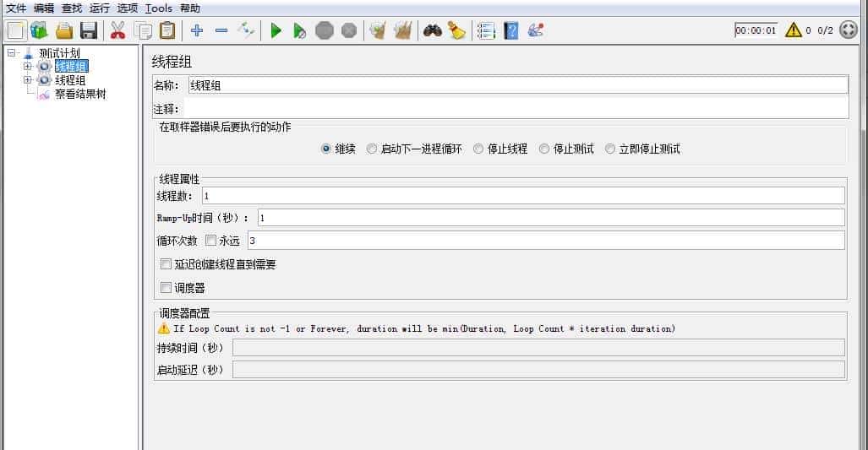Viewport: 868px width, 450px height.
Task: Paste element with clipboard icon
Action: (x=167, y=30)
